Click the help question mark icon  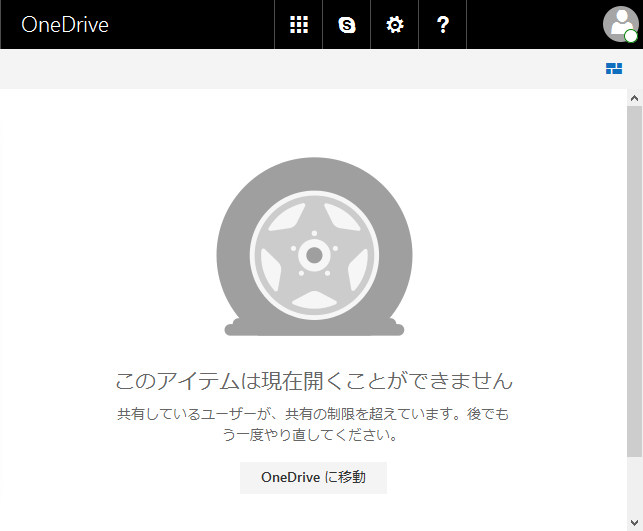click(x=443, y=25)
